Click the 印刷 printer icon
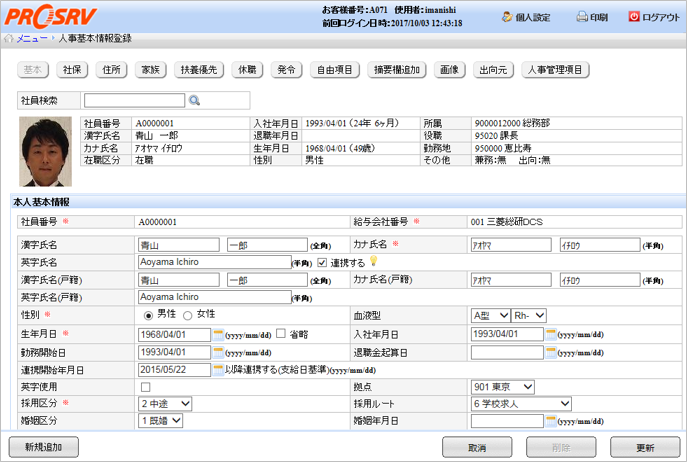Image resolution: width=687 pixels, height=462 pixels. [x=582, y=17]
